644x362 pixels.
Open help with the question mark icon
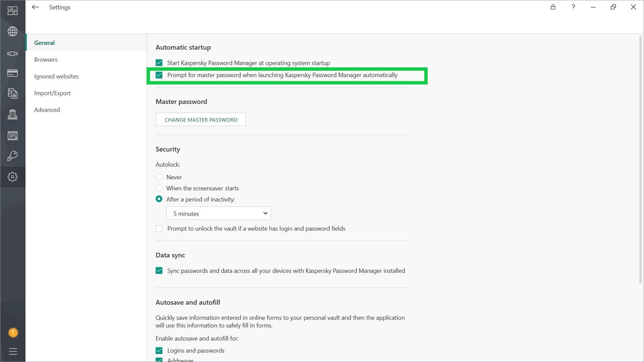tap(573, 7)
